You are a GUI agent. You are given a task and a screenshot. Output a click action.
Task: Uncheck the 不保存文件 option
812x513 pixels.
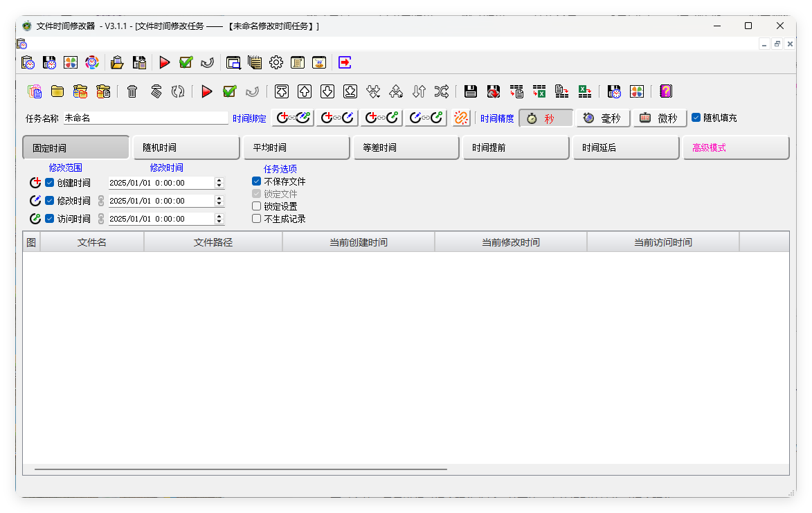click(x=256, y=181)
